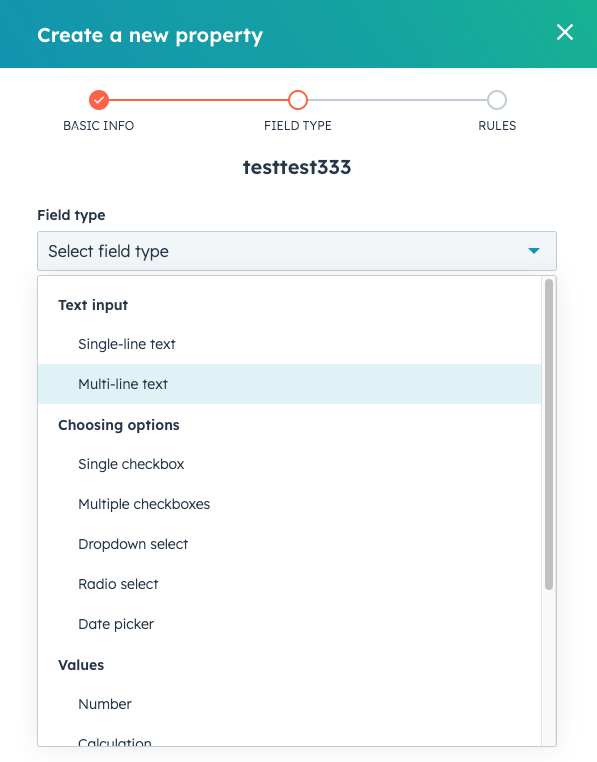This screenshot has width=597, height=762.
Task: Choose Single-line text option
Action: pyautogui.click(x=289, y=344)
